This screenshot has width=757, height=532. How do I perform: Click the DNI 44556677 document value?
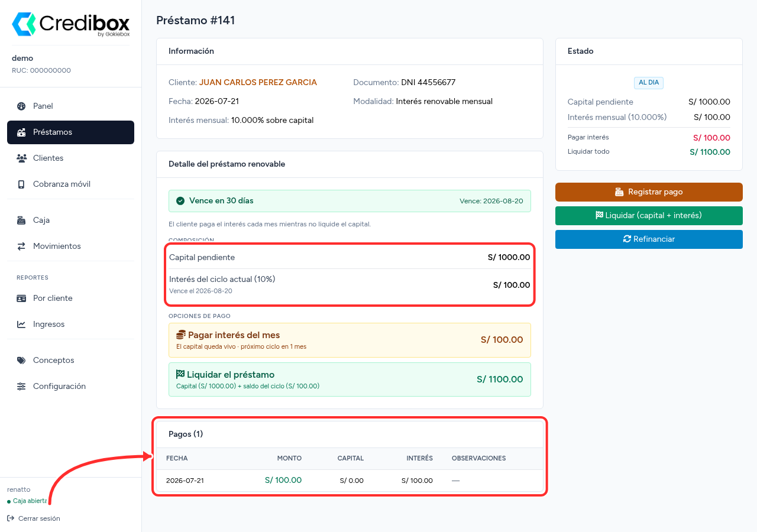pyautogui.click(x=428, y=83)
